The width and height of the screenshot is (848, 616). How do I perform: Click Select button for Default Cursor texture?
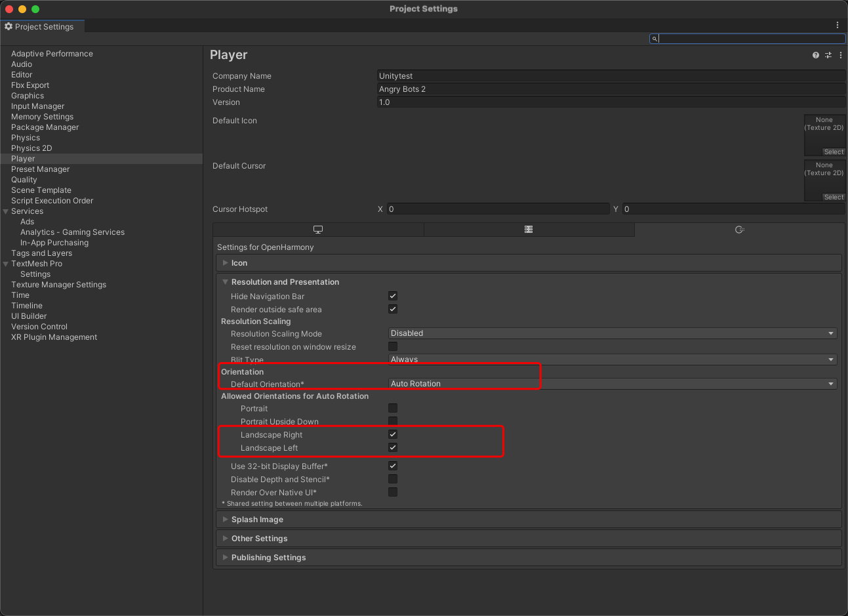point(834,197)
